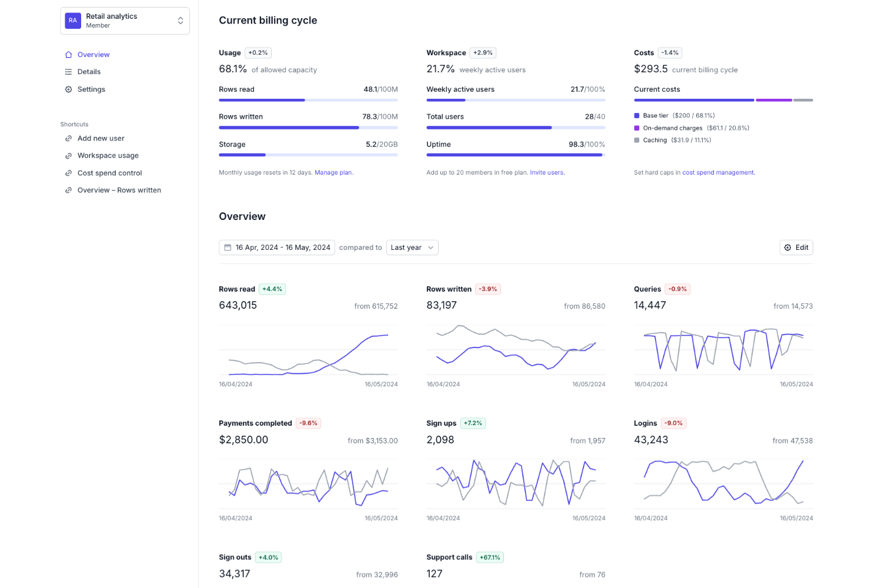
Task: Click the RA workspace avatar icon
Action: tap(72, 20)
